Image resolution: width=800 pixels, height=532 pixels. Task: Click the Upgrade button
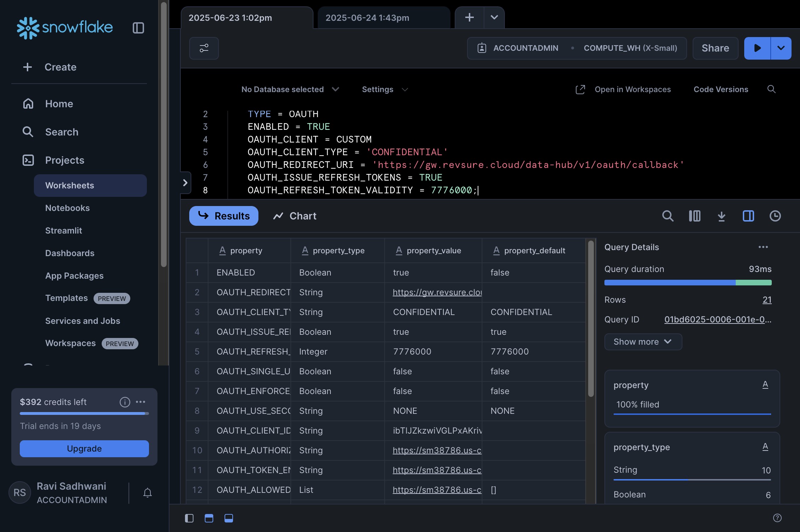pos(84,449)
